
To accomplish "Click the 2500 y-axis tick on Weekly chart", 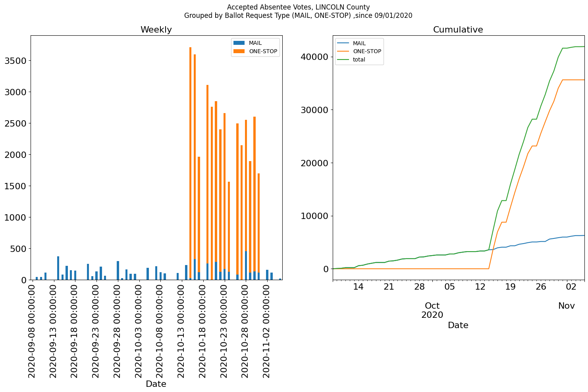I will [x=15, y=123].
